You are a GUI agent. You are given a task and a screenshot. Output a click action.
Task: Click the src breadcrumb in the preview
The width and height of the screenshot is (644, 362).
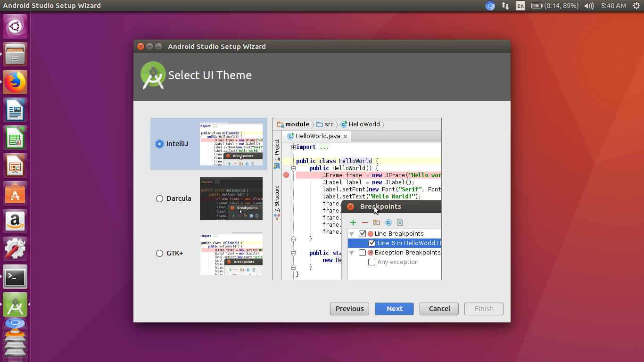coord(325,124)
